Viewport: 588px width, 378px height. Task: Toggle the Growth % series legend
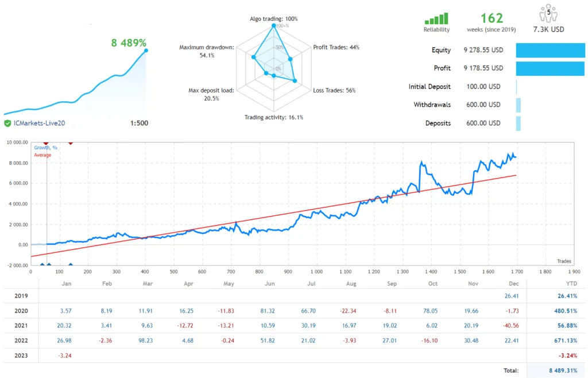45,147
